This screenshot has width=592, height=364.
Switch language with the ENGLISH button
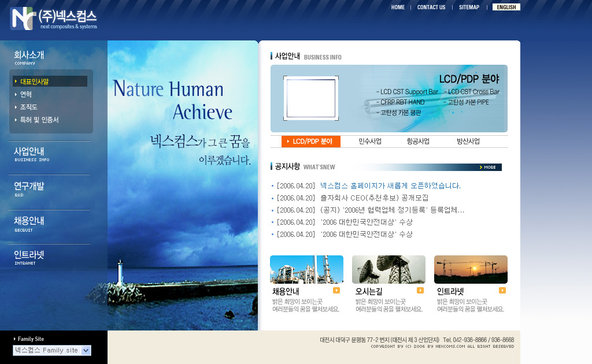[x=506, y=8]
